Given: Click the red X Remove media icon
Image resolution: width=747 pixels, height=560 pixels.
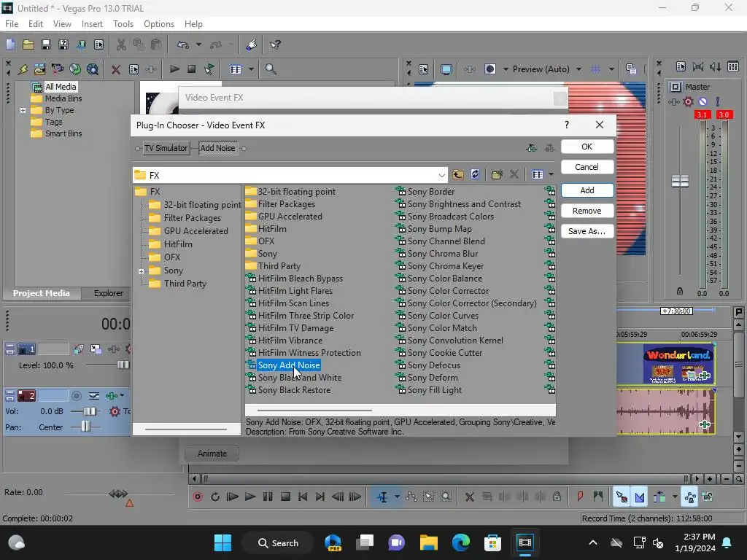Looking at the screenshot, I should click(x=115, y=69).
